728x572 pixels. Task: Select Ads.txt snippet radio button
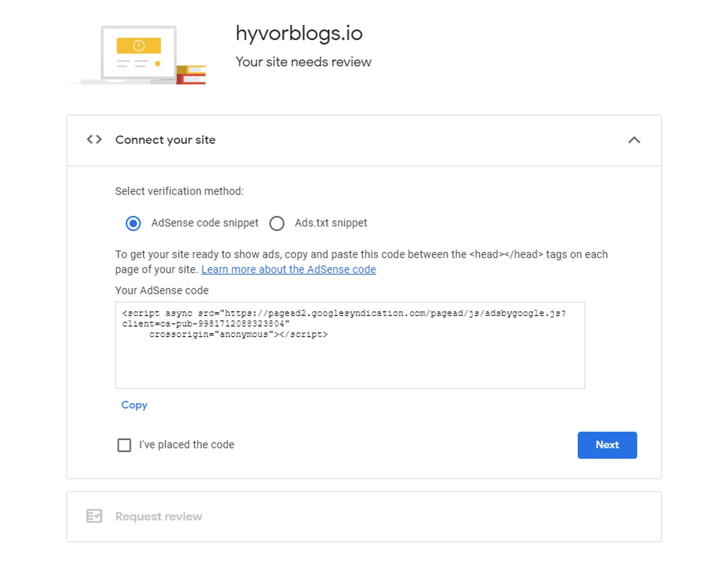click(x=277, y=223)
